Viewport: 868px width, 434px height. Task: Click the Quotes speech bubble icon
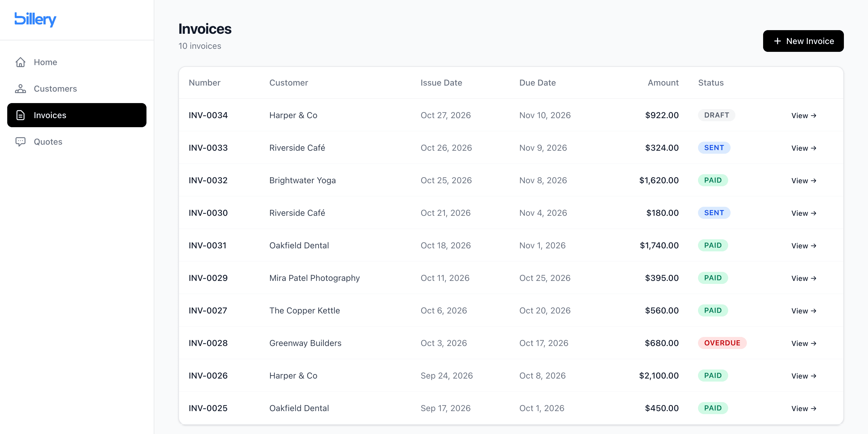[x=20, y=142]
